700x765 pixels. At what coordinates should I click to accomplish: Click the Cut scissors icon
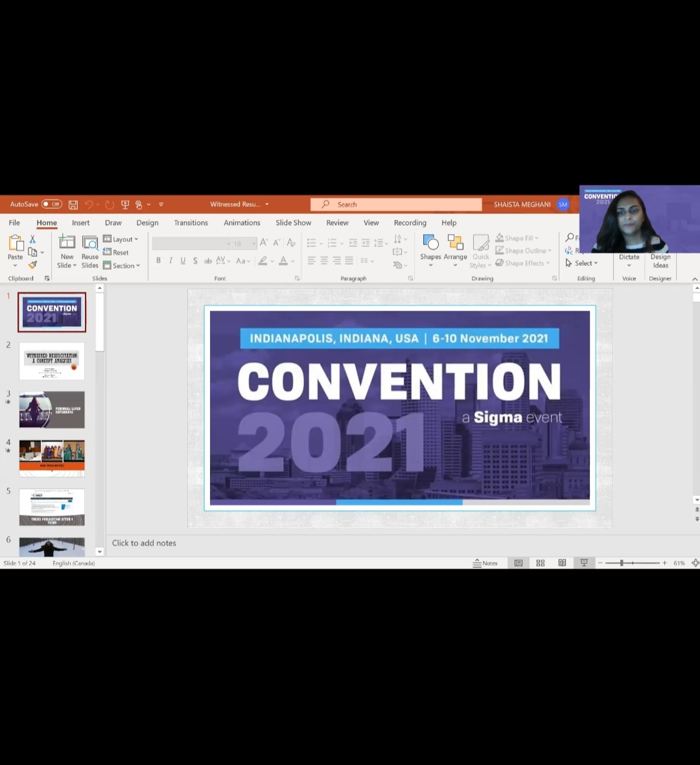click(32, 239)
